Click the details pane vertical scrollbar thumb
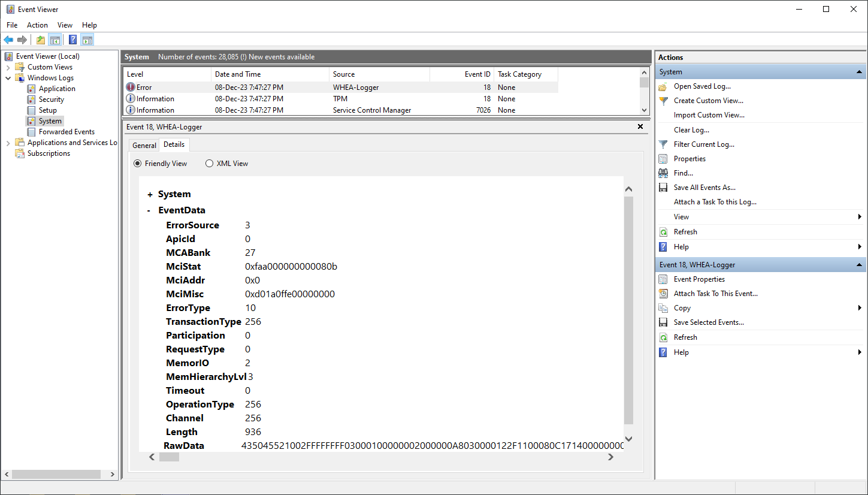The width and height of the screenshot is (868, 495). 628,310
